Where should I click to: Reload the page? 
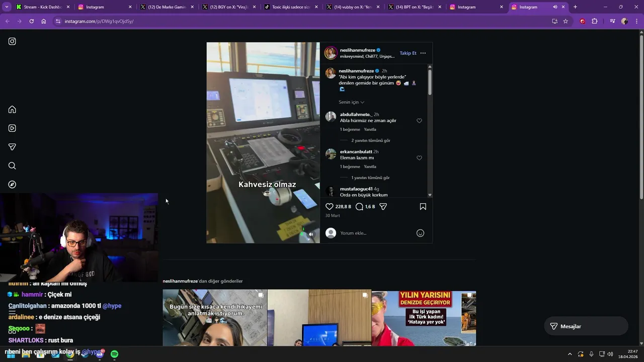pyautogui.click(x=31, y=21)
